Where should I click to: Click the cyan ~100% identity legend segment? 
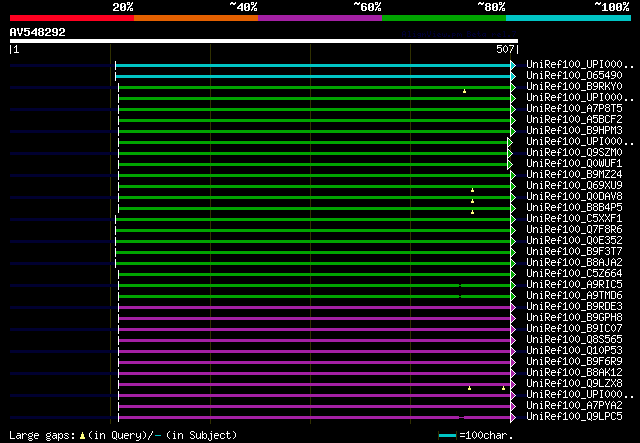(569, 18)
